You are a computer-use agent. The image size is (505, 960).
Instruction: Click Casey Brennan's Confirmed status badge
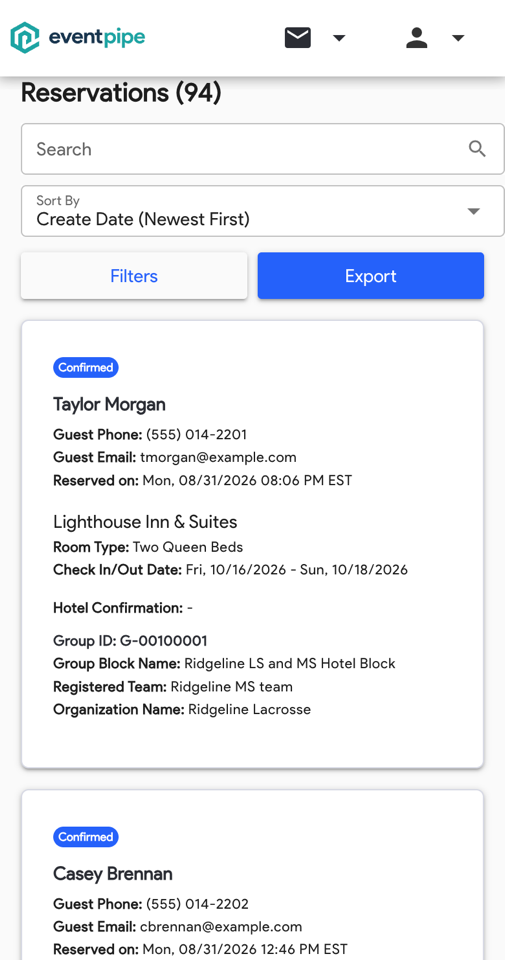pyautogui.click(x=86, y=837)
